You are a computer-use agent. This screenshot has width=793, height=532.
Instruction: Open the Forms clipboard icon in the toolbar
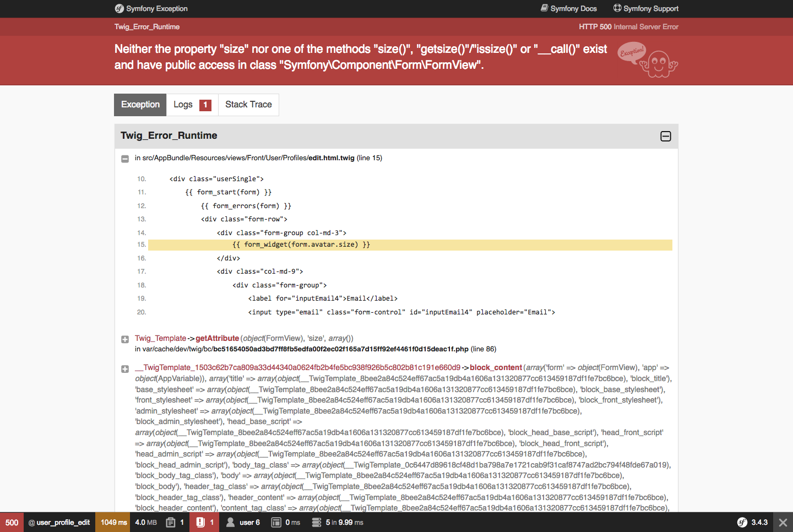point(170,522)
